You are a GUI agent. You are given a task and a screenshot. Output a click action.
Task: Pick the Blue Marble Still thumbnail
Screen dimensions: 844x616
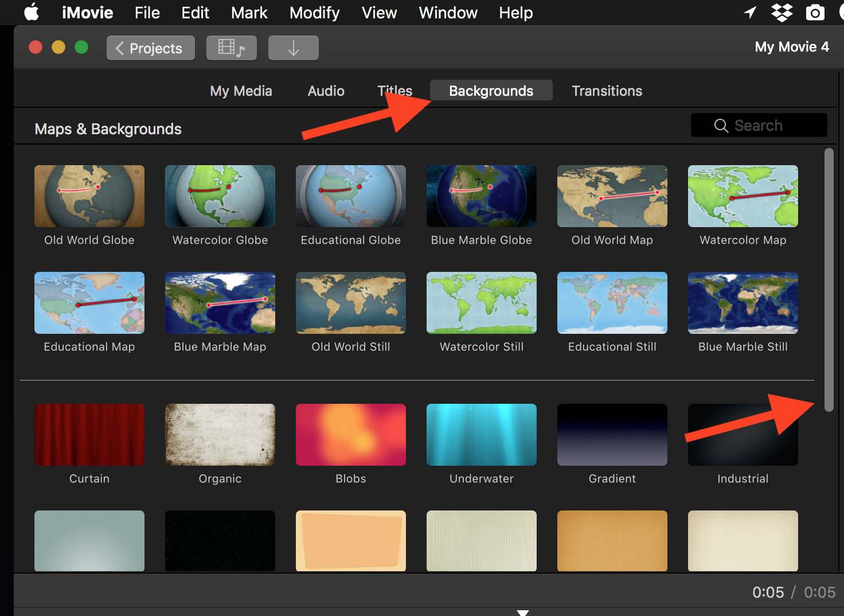point(743,303)
